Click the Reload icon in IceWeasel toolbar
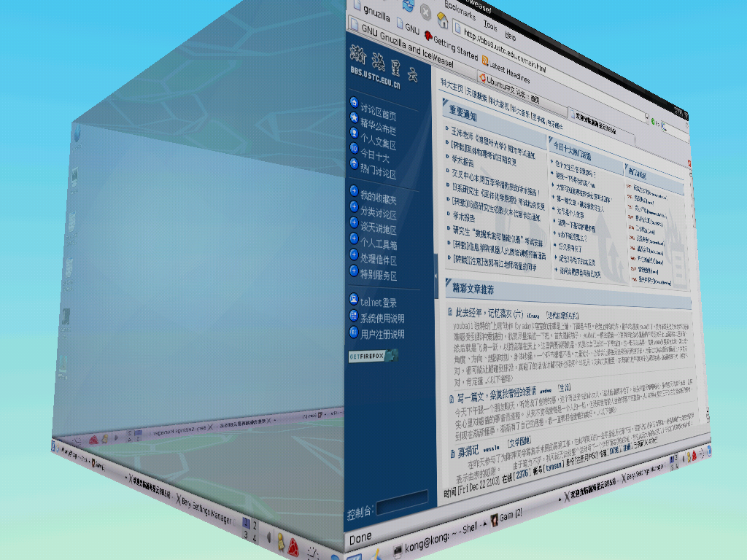Image resolution: width=747 pixels, height=560 pixels. click(409, 4)
